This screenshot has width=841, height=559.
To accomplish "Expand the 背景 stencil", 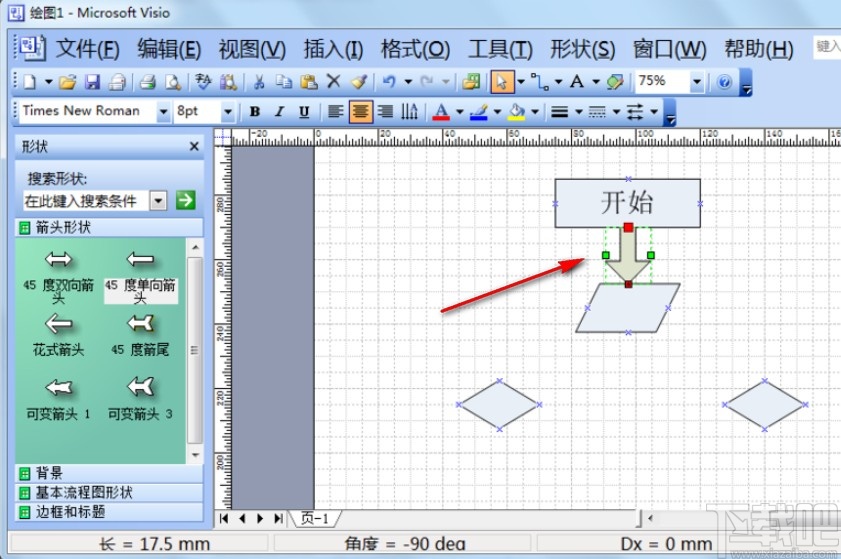I will pyautogui.click(x=109, y=473).
